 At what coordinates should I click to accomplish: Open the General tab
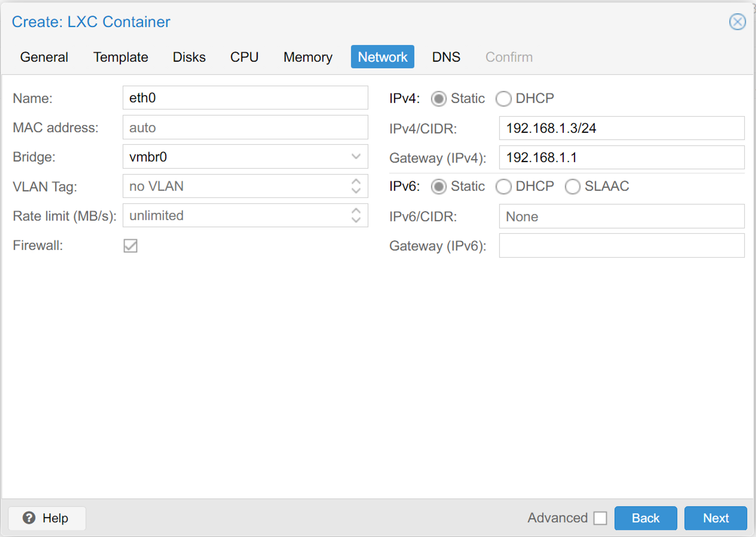44,57
